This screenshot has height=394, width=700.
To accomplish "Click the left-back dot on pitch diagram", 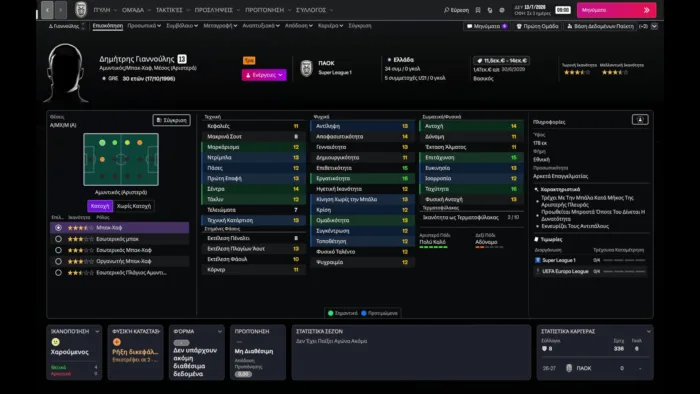I will (x=102, y=143).
